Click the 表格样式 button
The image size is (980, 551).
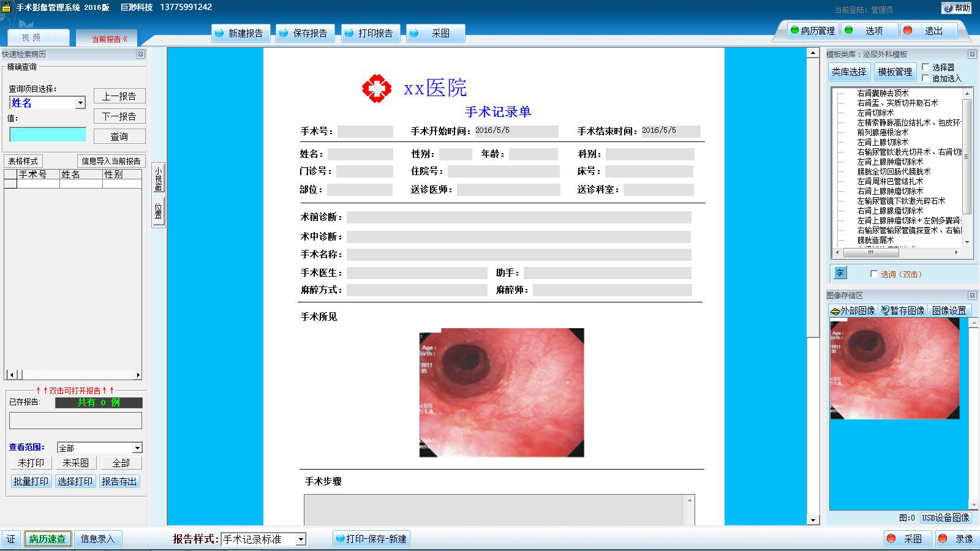23,161
